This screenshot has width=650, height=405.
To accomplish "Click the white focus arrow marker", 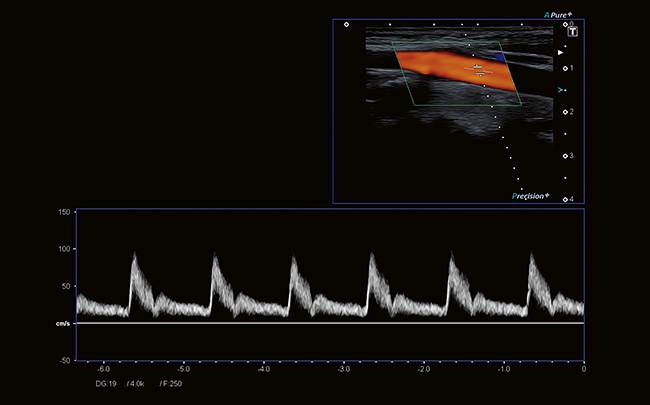I will (561, 52).
